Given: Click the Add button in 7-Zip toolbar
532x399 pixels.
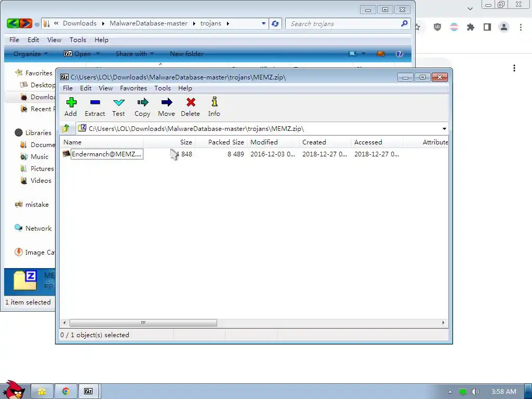Looking at the screenshot, I should [71, 107].
